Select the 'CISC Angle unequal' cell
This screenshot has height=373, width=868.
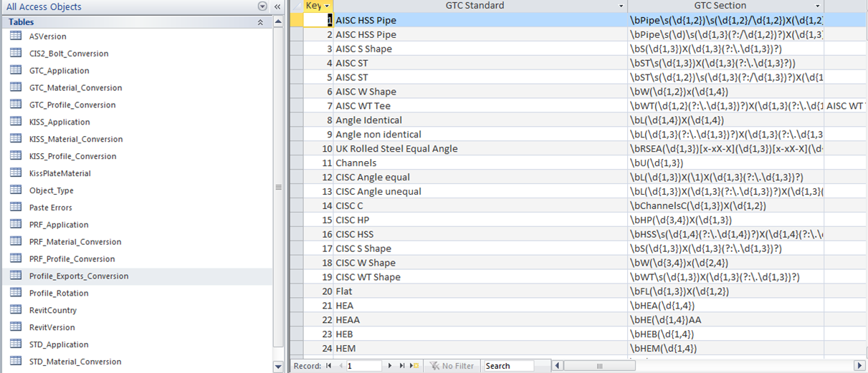coord(480,191)
